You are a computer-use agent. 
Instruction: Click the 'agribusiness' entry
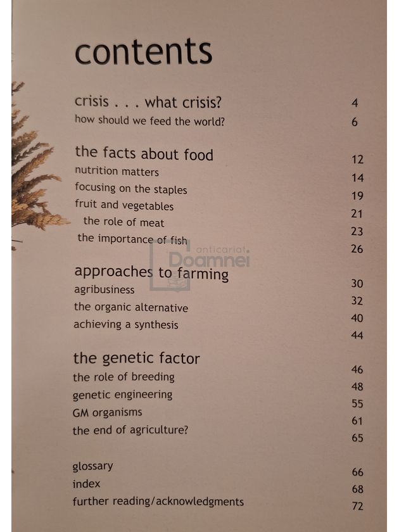click(x=104, y=289)
